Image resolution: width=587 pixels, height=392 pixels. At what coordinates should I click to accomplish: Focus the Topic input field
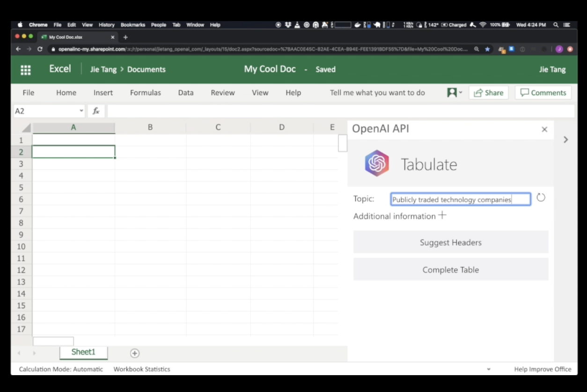(x=461, y=199)
